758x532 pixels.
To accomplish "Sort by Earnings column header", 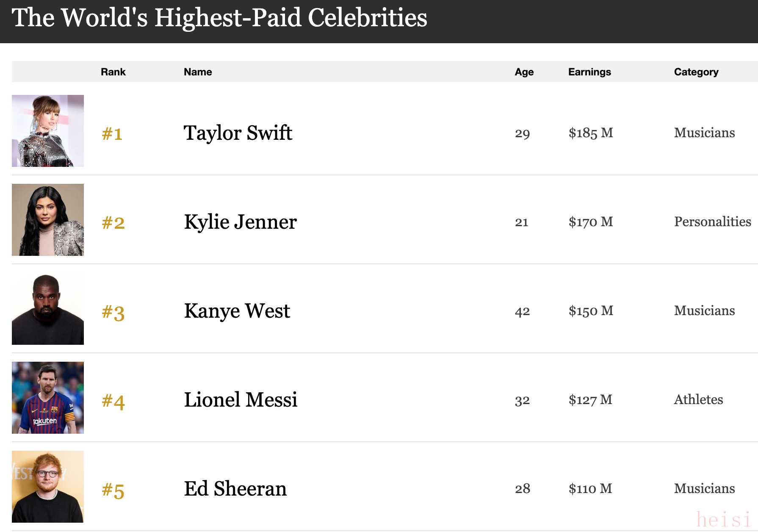I will [589, 72].
